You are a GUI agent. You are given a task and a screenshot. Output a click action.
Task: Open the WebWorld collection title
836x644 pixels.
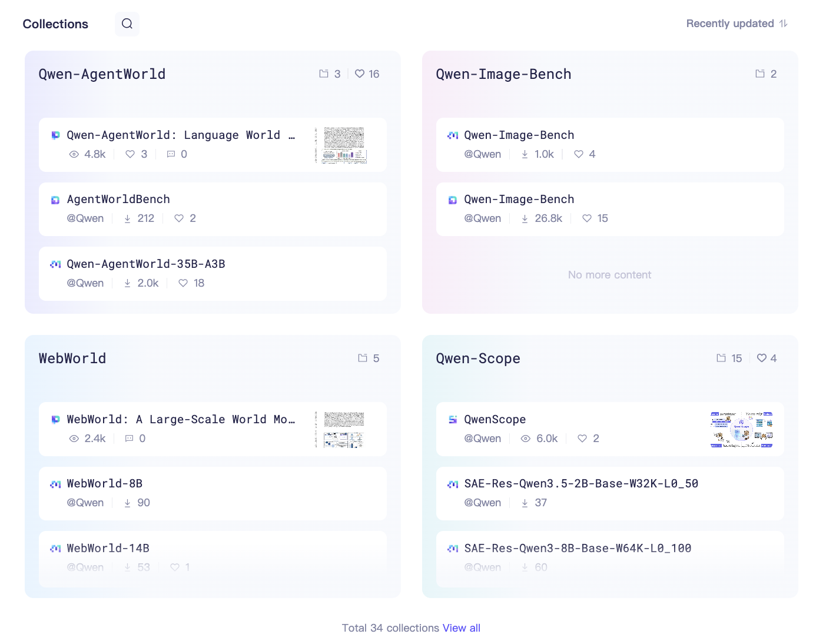point(72,358)
